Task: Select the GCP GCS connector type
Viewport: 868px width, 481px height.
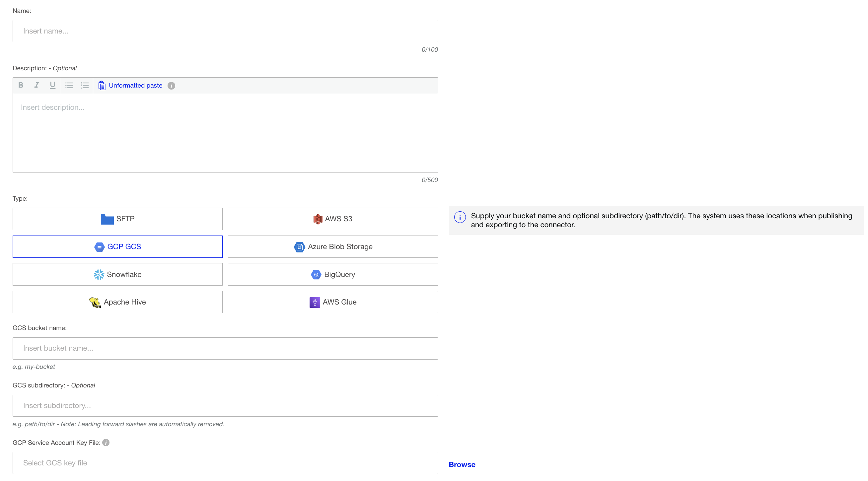Action: (x=117, y=246)
